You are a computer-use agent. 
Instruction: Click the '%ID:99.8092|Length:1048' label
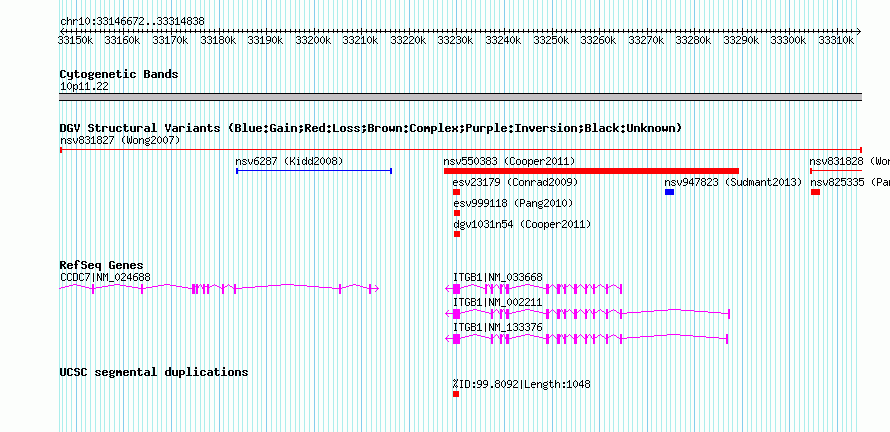522,384
